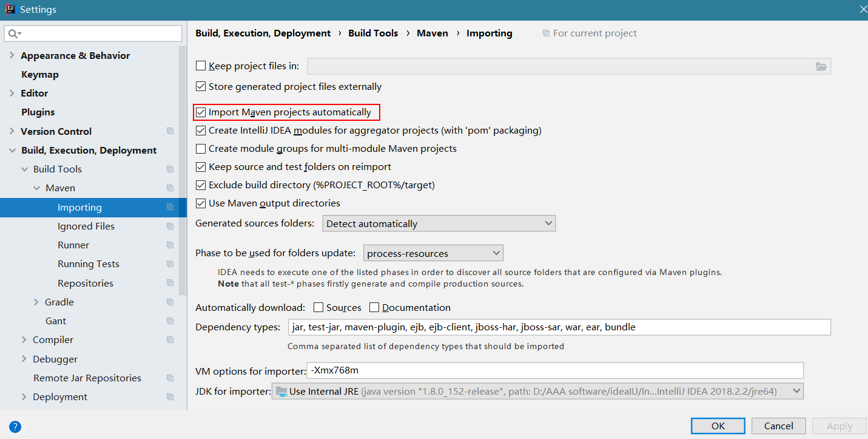Click the project-level icon beside Version Control
Screen dimensions: 868x439
(170, 131)
